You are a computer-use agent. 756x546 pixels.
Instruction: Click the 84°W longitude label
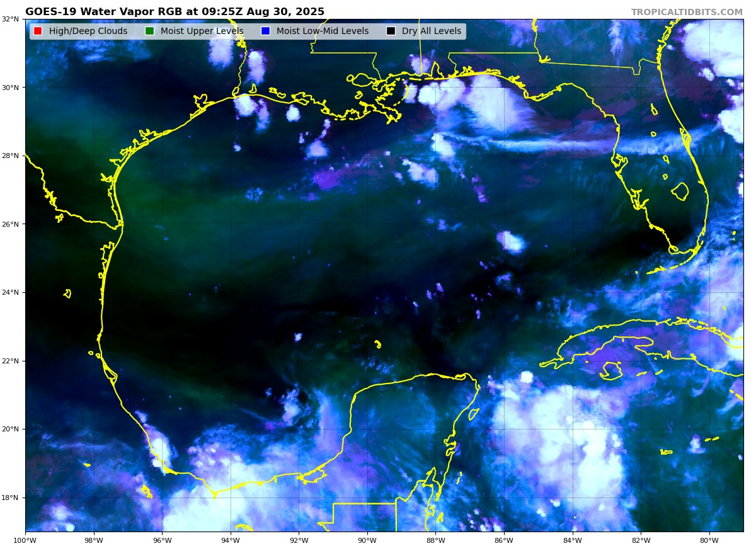(573, 540)
